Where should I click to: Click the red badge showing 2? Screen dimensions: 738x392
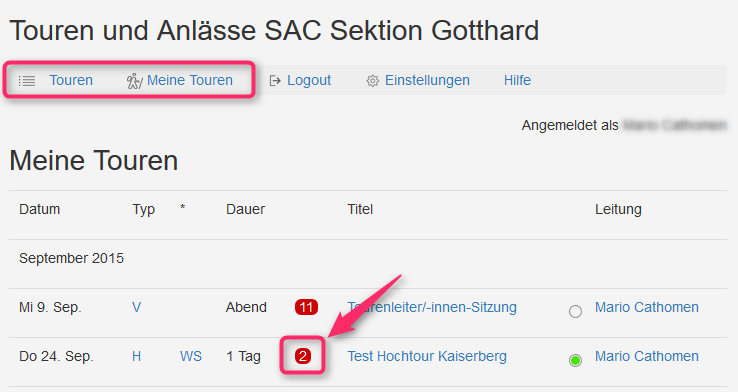[303, 356]
